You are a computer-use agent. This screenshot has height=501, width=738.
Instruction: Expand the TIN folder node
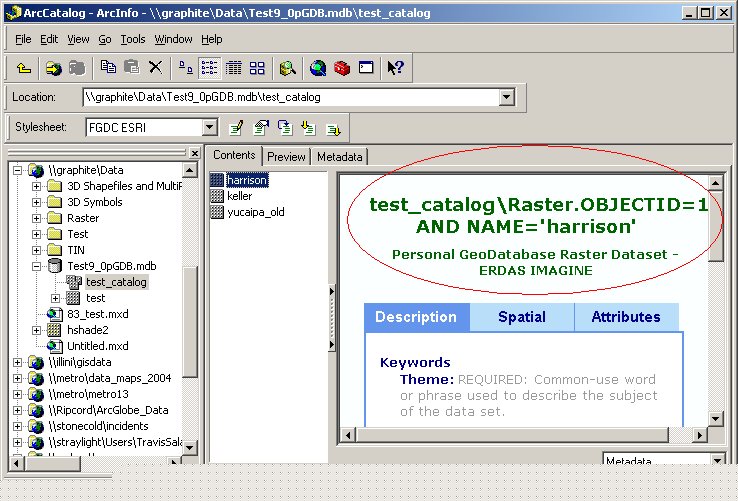[x=36, y=250]
